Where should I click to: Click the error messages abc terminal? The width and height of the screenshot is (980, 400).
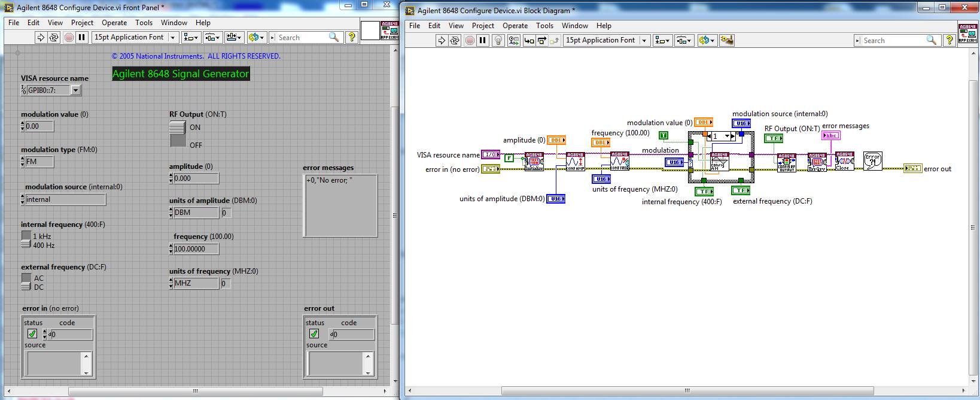[x=831, y=135]
